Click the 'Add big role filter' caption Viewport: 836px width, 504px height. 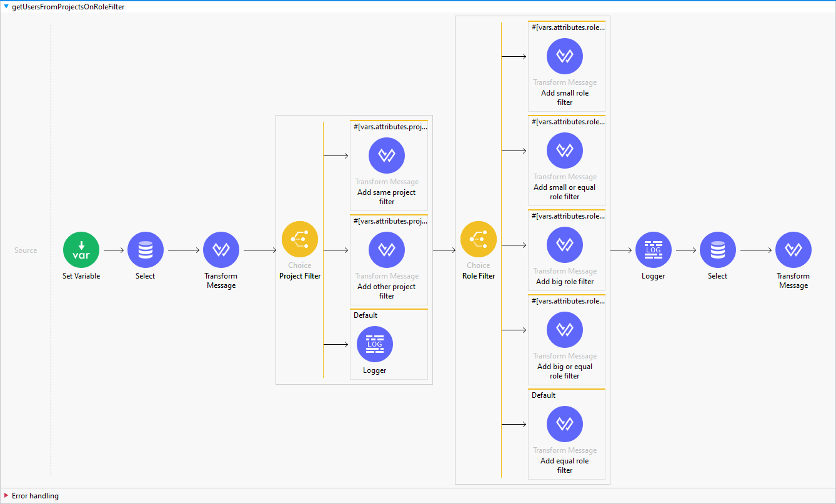[x=565, y=282]
